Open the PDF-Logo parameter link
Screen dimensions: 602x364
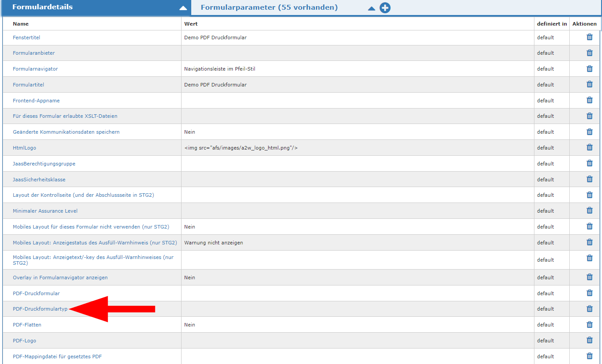point(24,341)
